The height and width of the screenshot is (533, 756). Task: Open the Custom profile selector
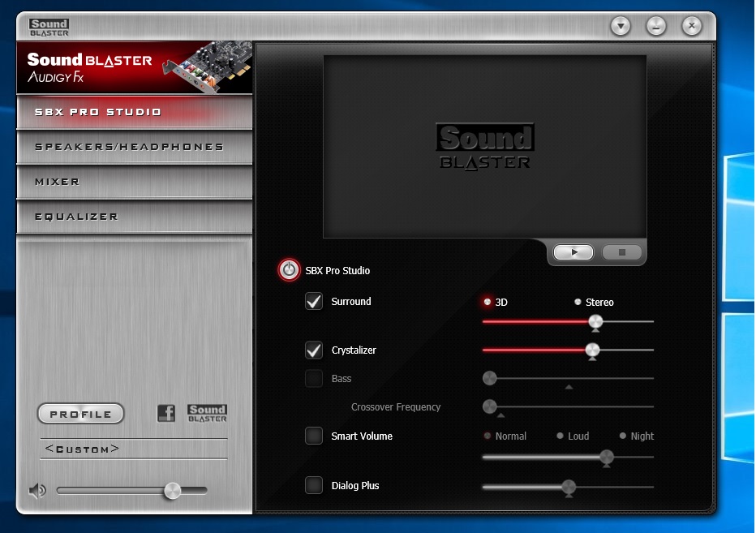tap(134, 449)
